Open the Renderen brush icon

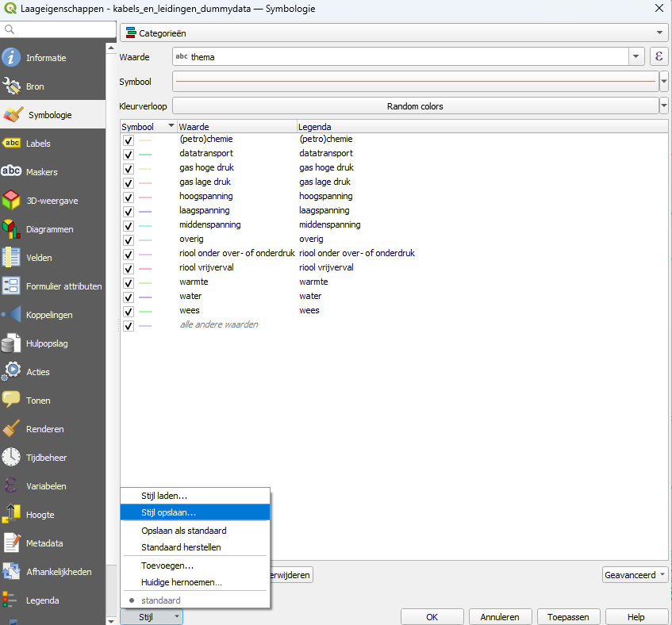point(11,429)
